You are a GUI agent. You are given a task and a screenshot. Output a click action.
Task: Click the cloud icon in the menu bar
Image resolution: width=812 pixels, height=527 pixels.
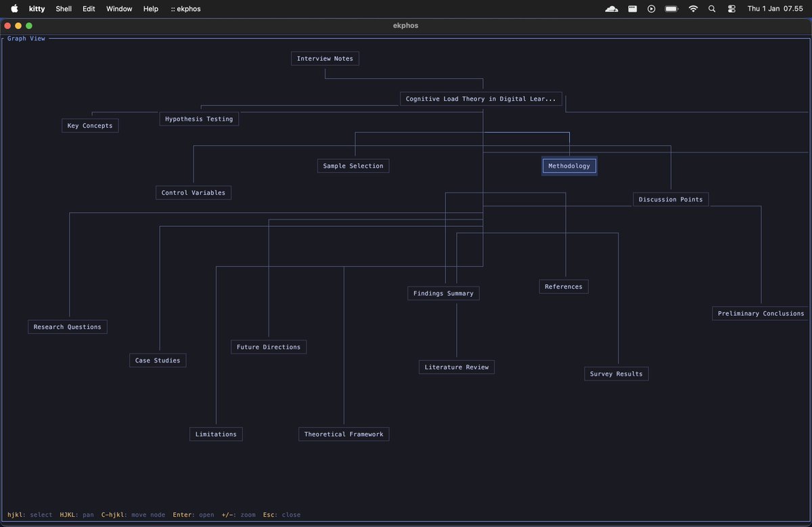pyautogui.click(x=611, y=9)
